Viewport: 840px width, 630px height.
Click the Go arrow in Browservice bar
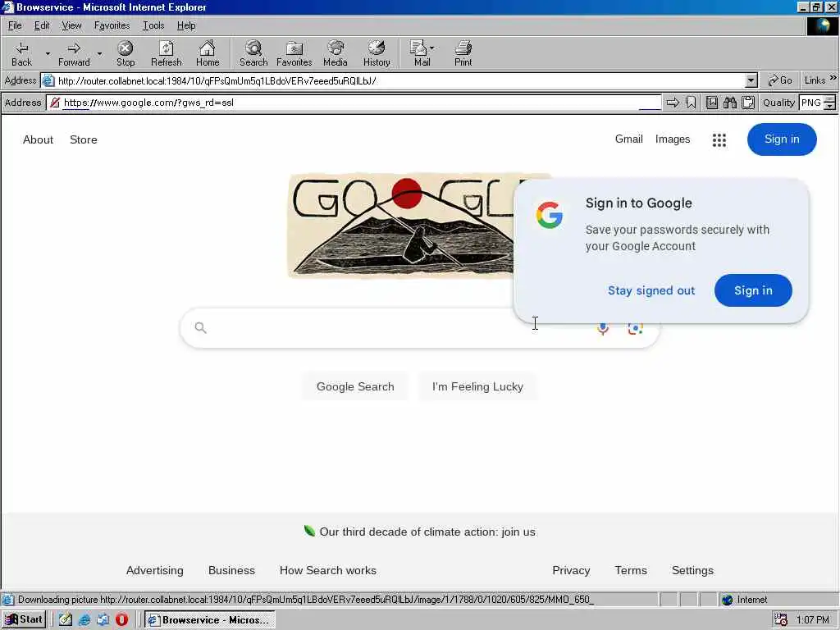point(673,103)
